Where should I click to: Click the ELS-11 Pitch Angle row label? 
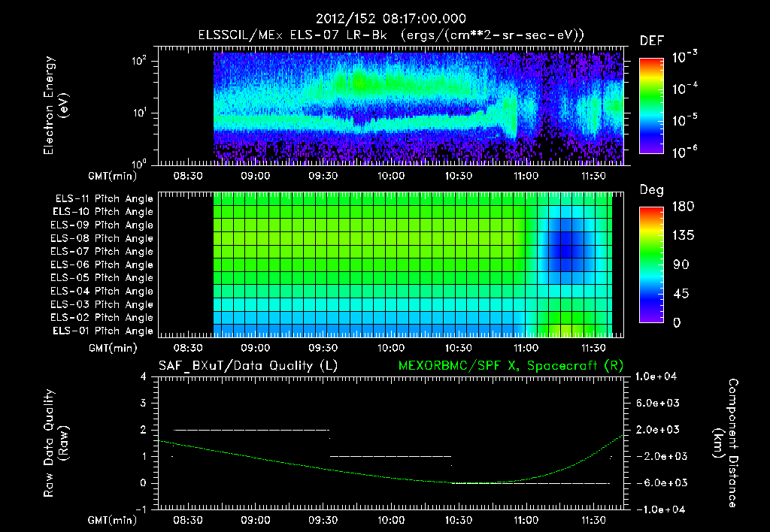click(x=104, y=199)
